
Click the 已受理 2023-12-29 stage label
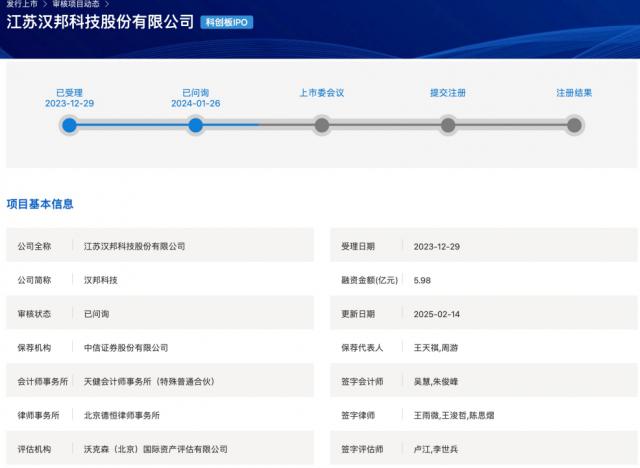[69, 98]
